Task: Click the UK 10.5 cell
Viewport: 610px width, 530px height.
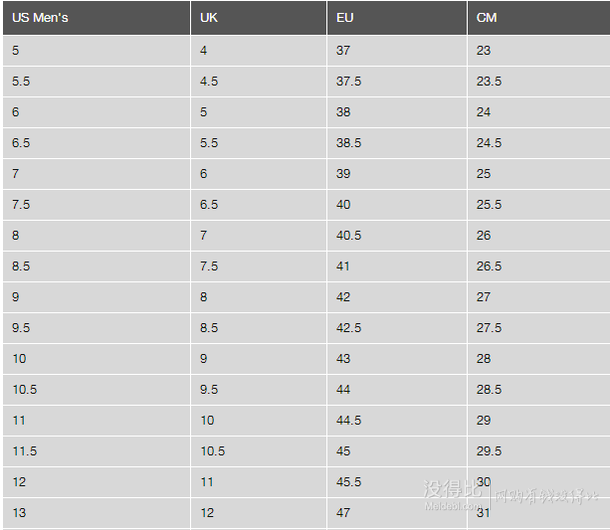Action: point(258,451)
